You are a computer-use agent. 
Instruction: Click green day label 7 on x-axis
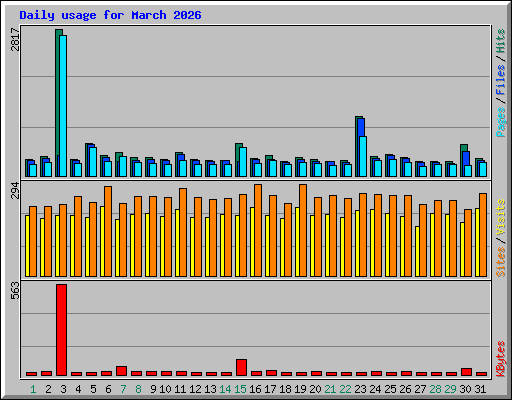[x=123, y=389]
